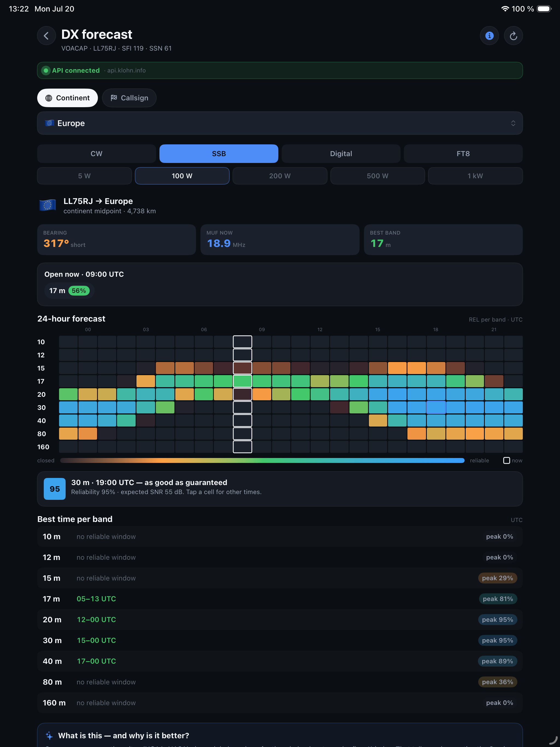Select 200 W power level
This screenshot has height=747, width=560.
point(280,176)
